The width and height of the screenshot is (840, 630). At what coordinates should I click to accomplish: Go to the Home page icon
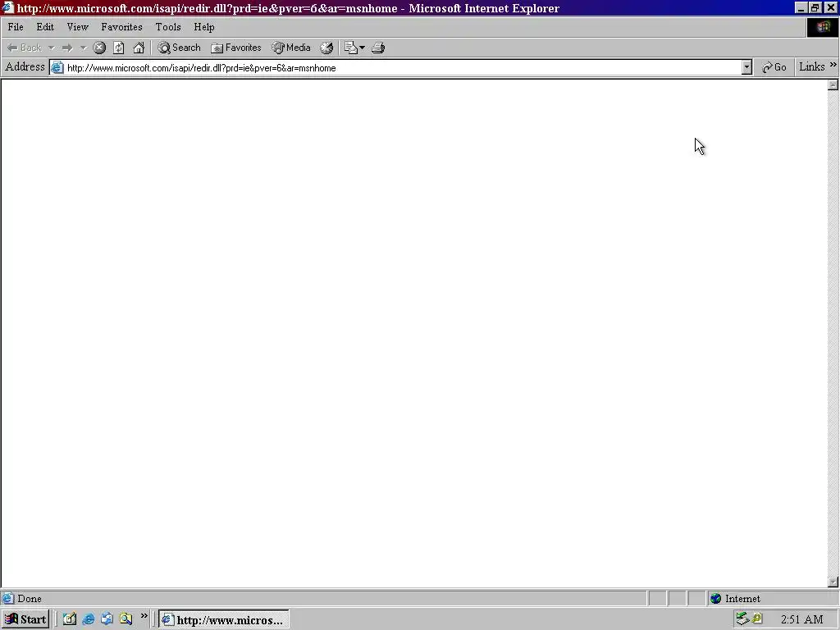[x=138, y=48]
